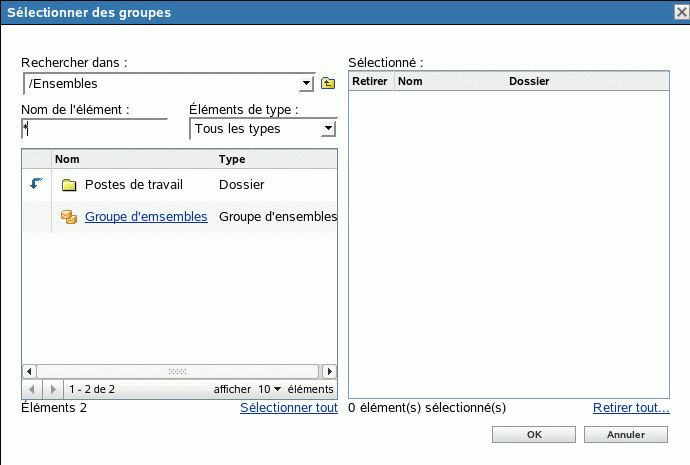Click the horizontal scrollbar left arrow
The height and width of the screenshot is (465, 690).
coord(28,371)
